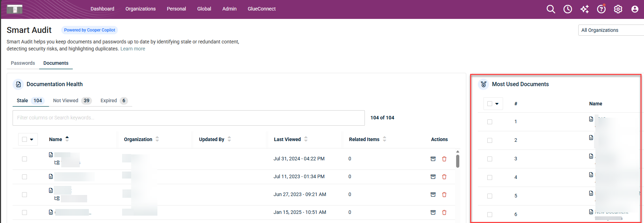The image size is (644, 223).
Task: Select checkbox for Most Used document #1
Action: click(x=490, y=122)
